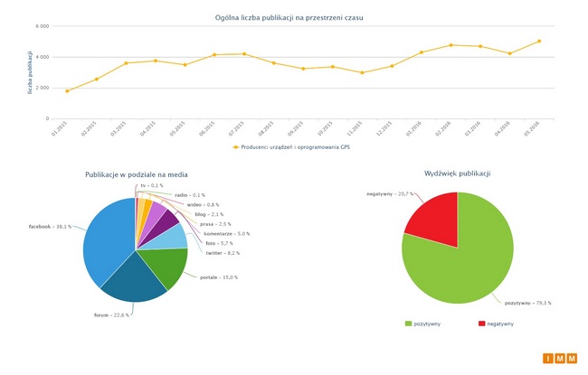Click the 'komentarze – 5,0 %' label

pyautogui.click(x=226, y=233)
